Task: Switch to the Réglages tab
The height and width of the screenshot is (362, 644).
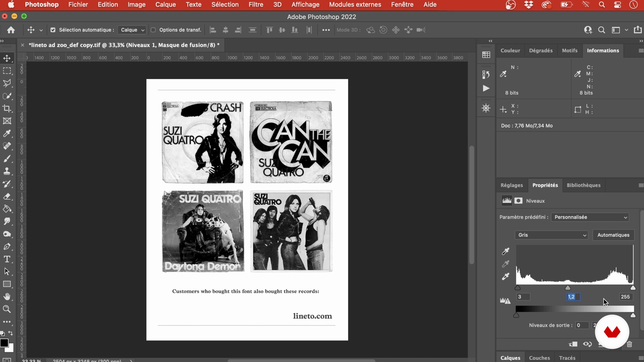Action: click(x=512, y=185)
